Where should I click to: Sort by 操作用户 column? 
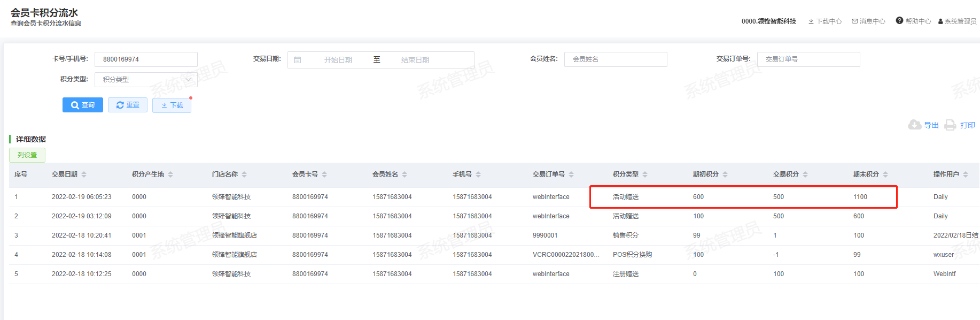click(x=966, y=174)
